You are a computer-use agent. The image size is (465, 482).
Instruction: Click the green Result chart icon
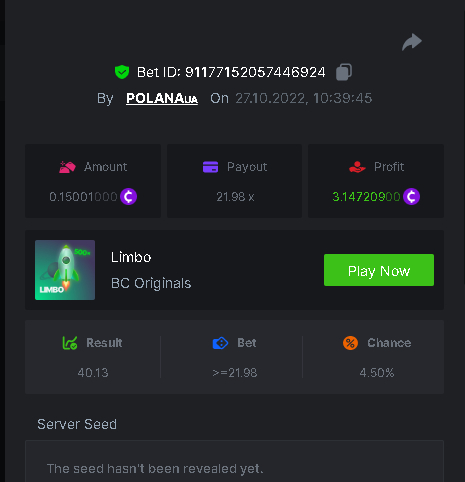(x=70, y=343)
